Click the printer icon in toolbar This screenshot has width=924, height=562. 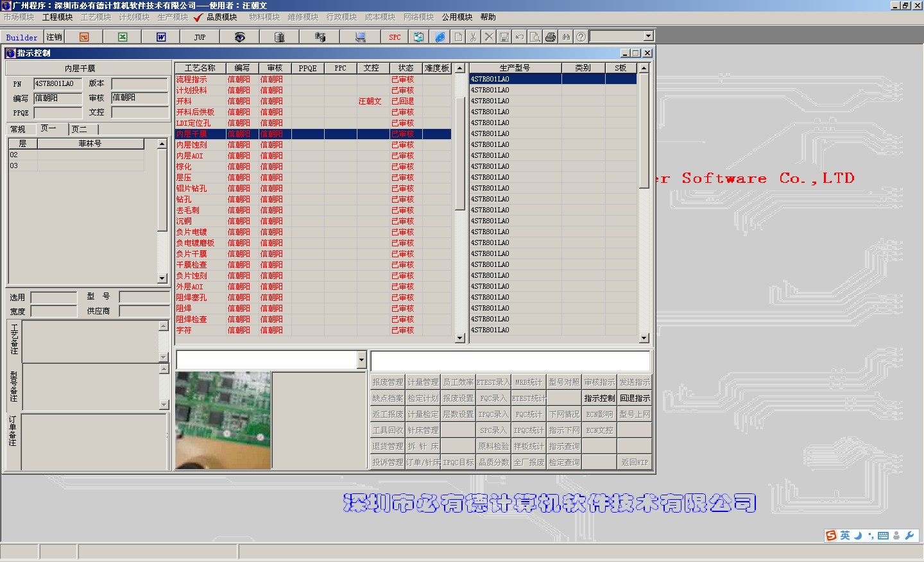click(551, 37)
